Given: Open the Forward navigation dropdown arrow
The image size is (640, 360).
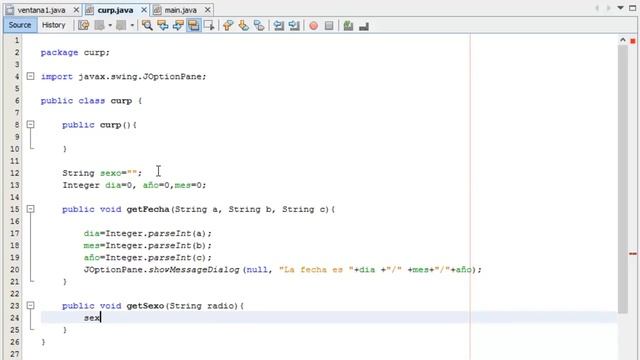Looking at the screenshot, I should pos(132,26).
